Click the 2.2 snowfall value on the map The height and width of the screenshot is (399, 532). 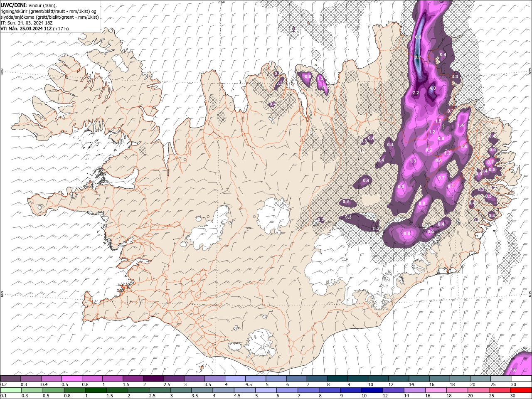pyautogui.click(x=416, y=93)
